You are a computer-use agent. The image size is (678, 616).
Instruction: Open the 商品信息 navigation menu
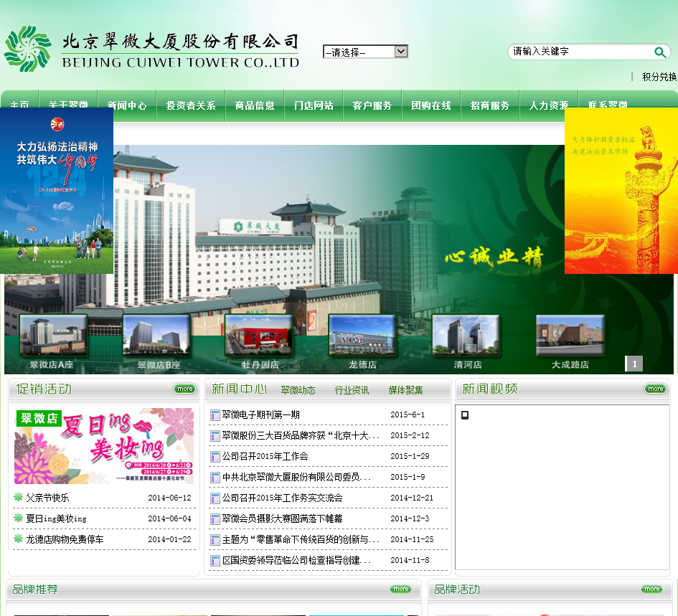coord(255,105)
